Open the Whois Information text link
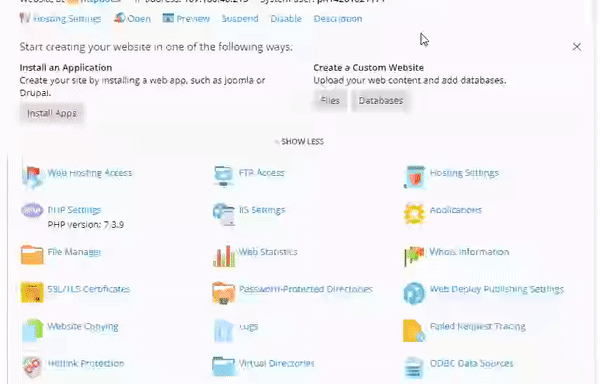 tap(470, 252)
